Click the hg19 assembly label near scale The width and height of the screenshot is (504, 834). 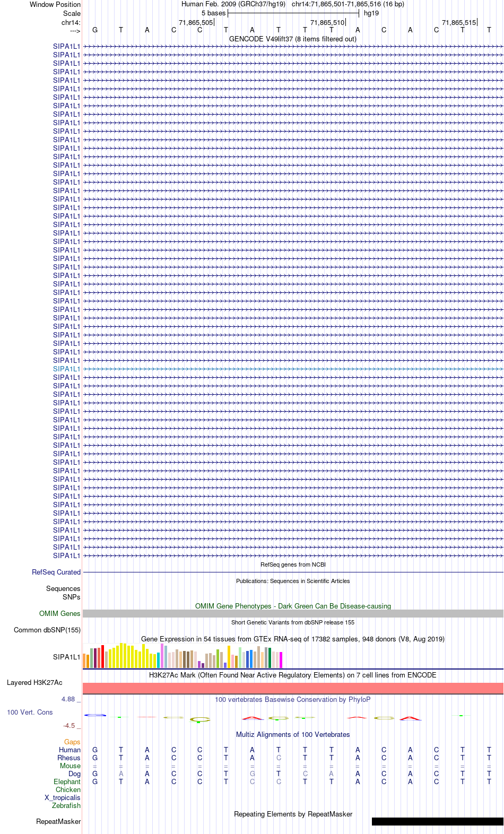(371, 13)
